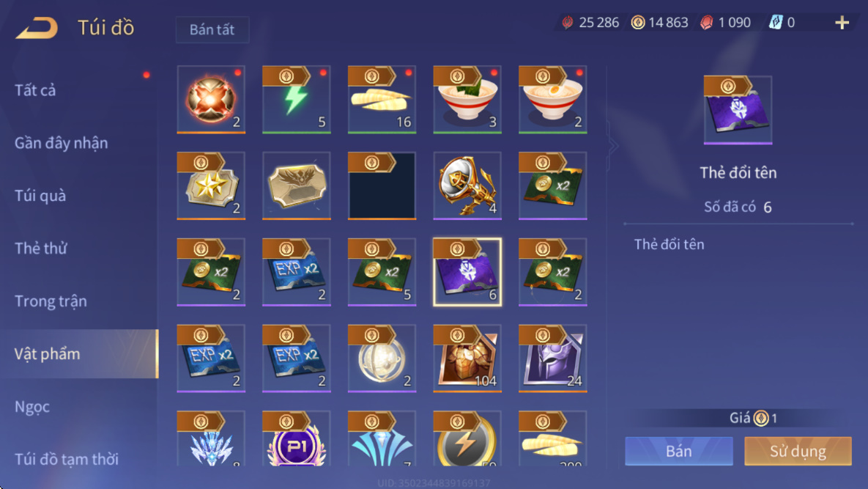Click the Sử dụng button
The image size is (868, 489).
tap(798, 451)
